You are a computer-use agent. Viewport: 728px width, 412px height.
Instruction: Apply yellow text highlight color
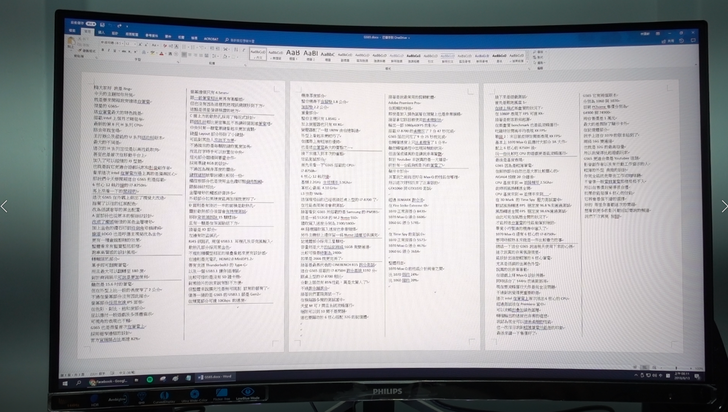[153, 53]
